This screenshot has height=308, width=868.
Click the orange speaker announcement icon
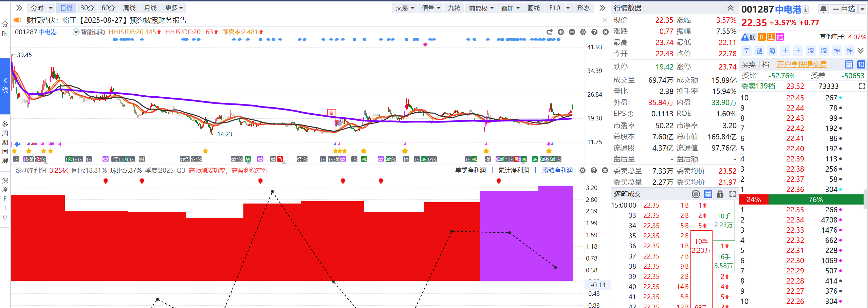(x=17, y=20)
